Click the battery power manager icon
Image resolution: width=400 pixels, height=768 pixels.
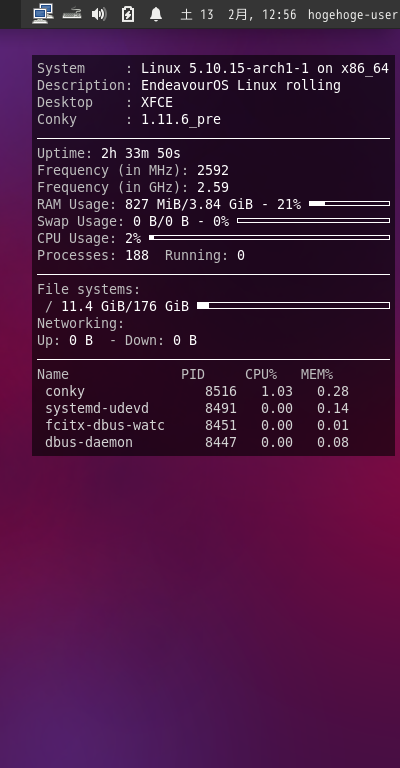click(x=128, y=14)
